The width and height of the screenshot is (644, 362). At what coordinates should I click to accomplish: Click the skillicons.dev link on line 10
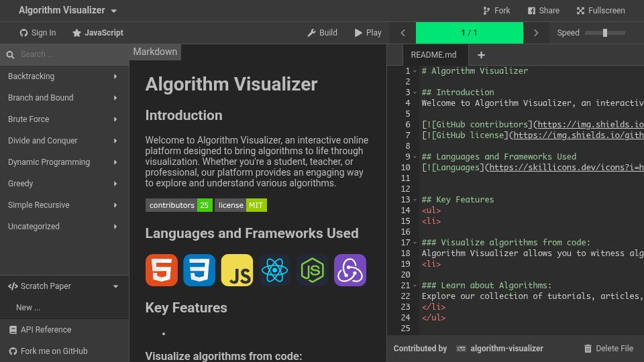[567, 168]
